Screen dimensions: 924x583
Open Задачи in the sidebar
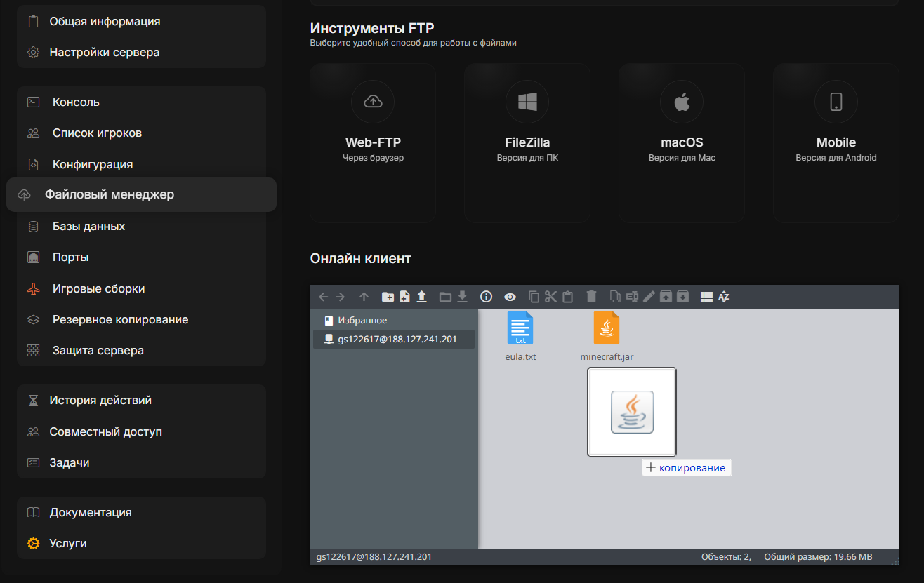point(141,462)
